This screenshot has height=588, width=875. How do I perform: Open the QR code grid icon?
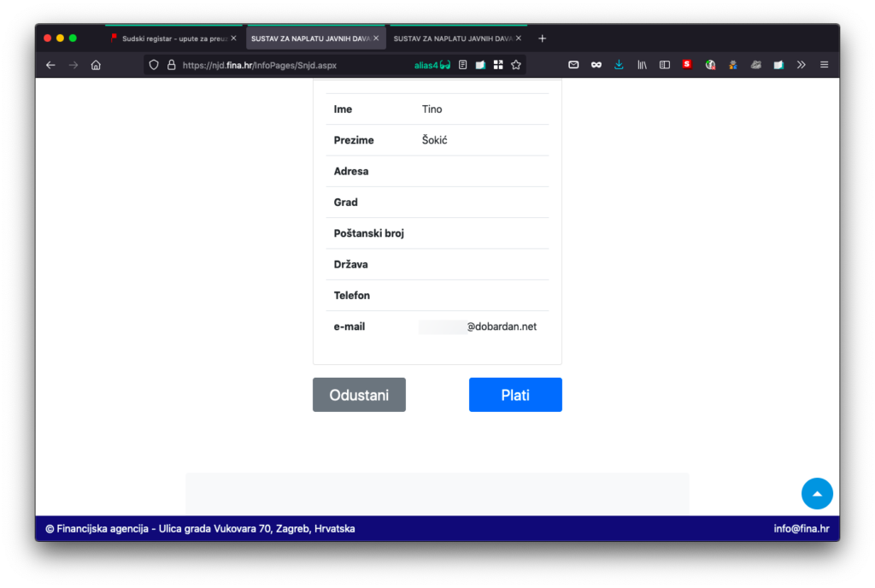(498, 65)
